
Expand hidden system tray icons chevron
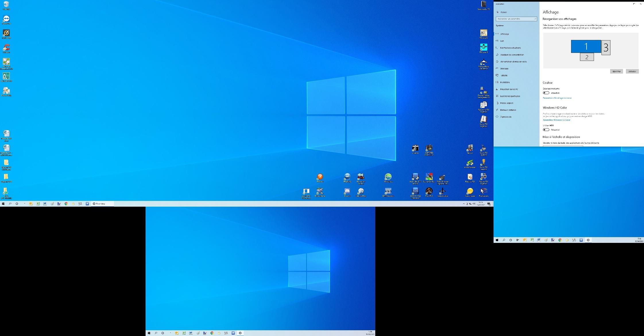point(464,204)
